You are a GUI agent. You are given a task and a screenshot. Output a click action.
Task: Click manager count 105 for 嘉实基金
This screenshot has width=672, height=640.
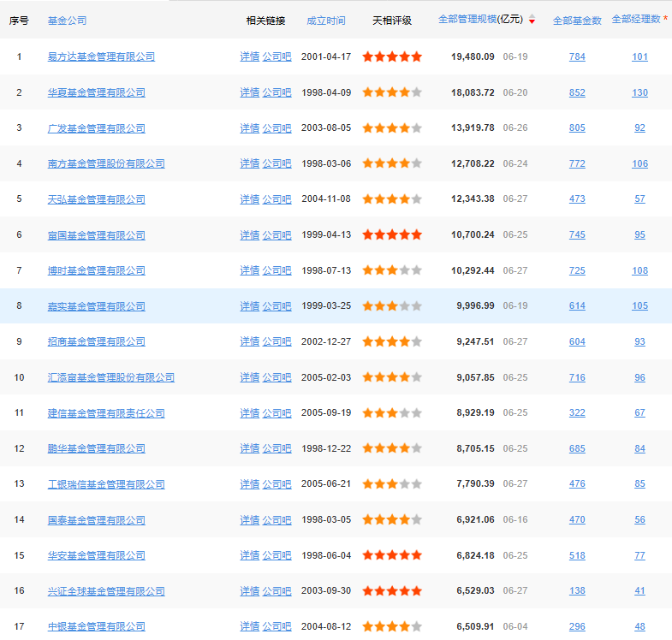(x=639, y=305)
